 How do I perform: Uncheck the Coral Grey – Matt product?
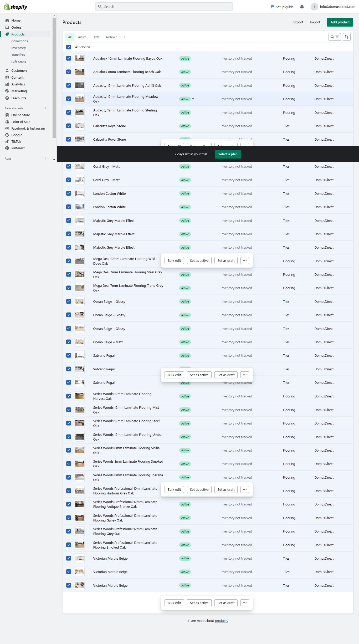[x=69, y=166]
